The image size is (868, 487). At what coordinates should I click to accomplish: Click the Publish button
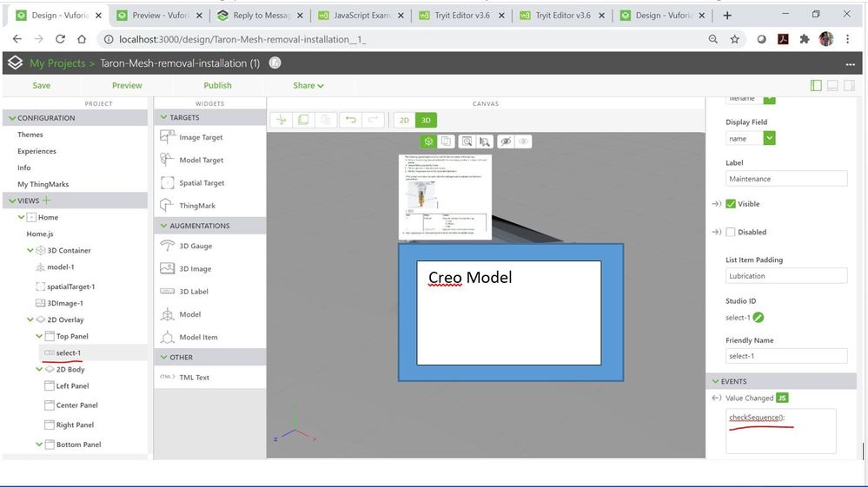pyautogui.click(x=217, y=85)
